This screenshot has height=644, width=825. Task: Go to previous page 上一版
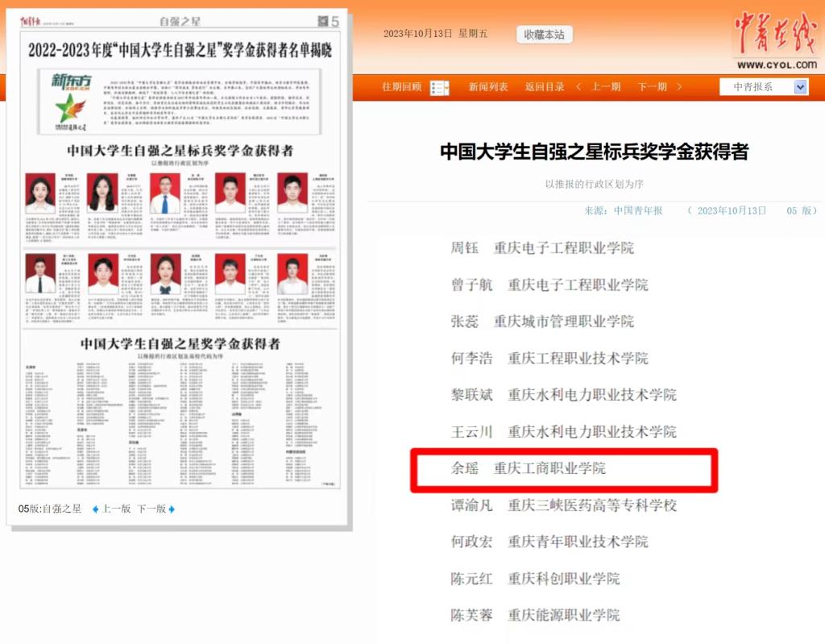[116, 509]
